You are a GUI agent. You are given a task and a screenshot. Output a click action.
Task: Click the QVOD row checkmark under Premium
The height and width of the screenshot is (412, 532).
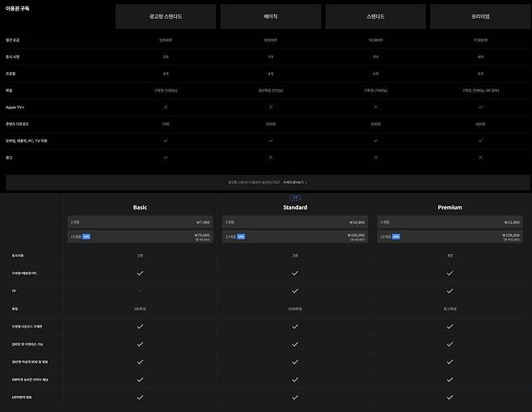(450, 344)
